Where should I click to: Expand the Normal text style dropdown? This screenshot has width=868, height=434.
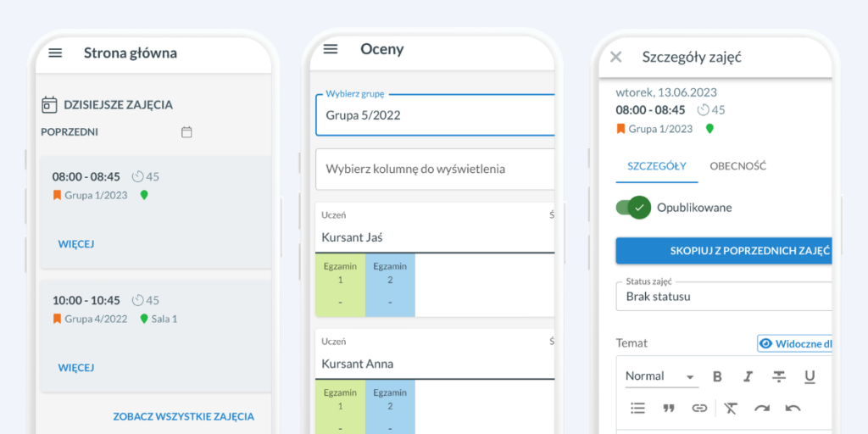660,376
